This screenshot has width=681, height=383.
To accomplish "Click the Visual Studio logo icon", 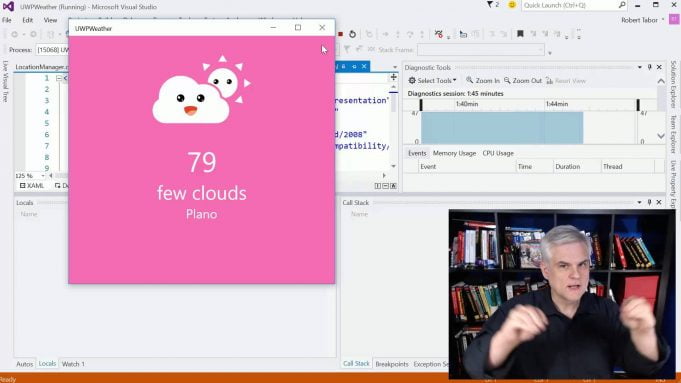I will point(8,7).
